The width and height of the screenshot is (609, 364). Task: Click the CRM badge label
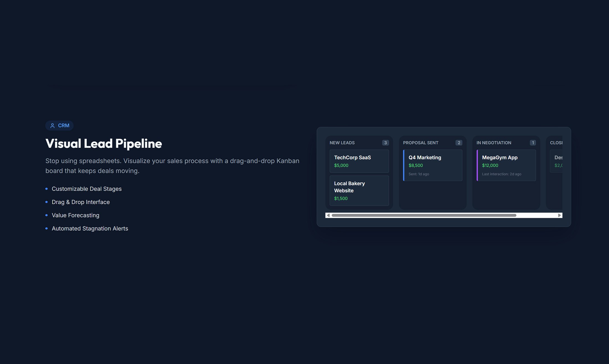63,126
